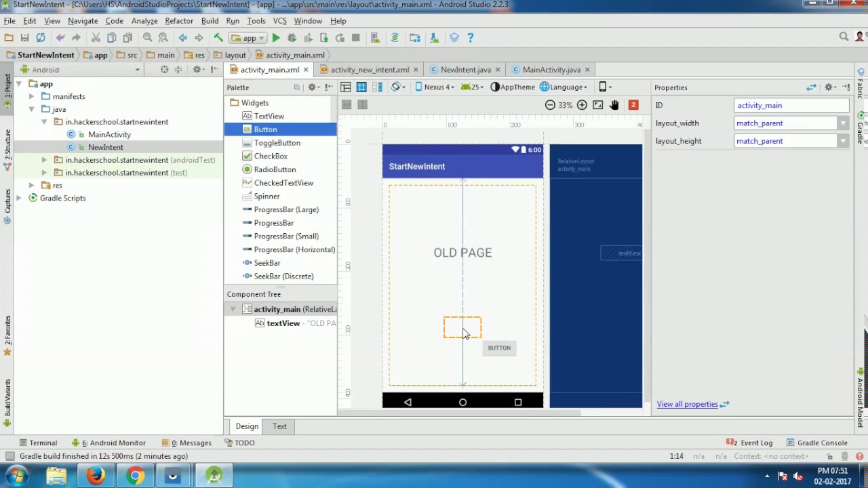Switch to the MainActivity.java tab

551,70
